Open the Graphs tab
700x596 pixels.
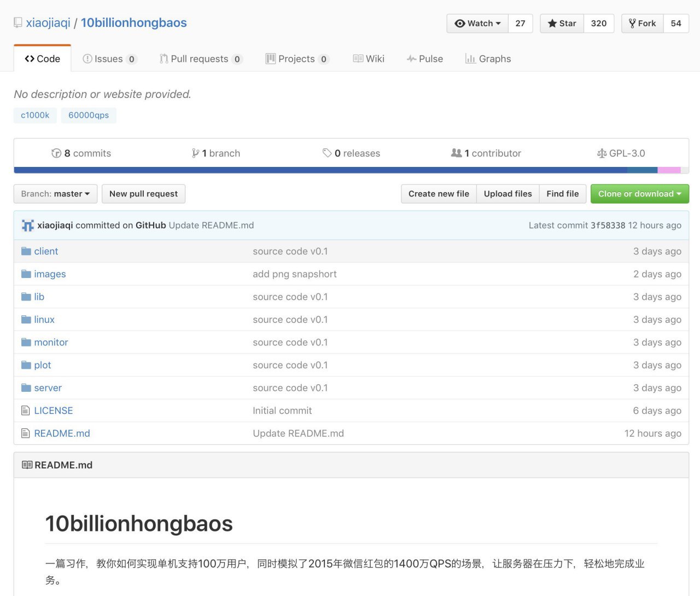coord(488,59)
